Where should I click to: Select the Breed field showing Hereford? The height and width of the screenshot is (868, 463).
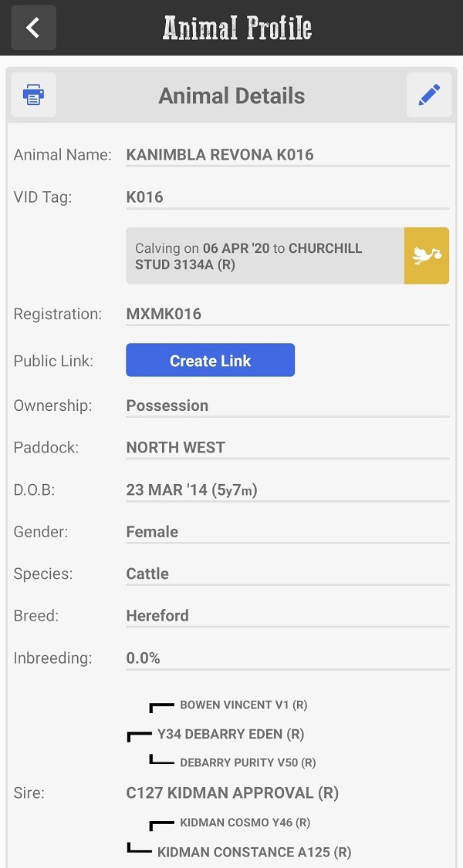(288, 616)
